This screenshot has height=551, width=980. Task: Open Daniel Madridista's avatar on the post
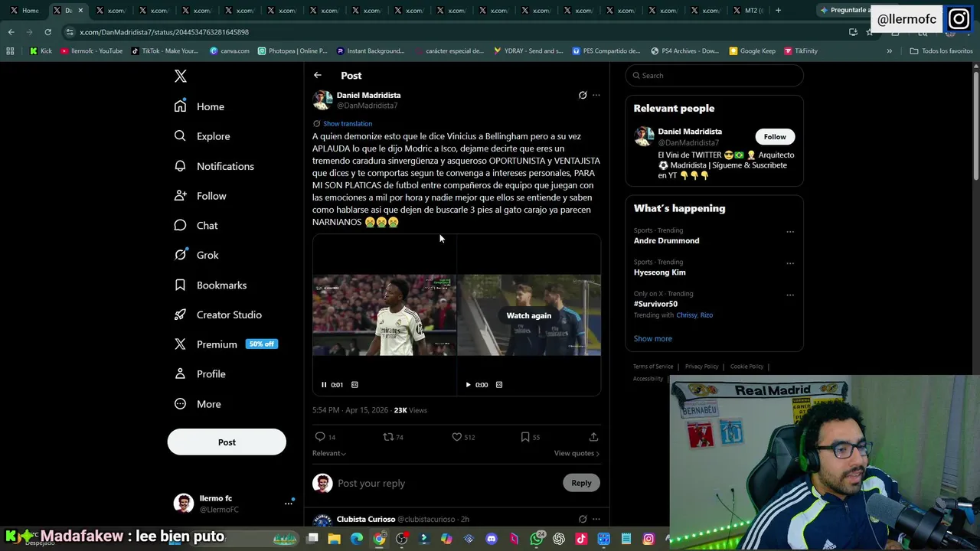coord(322,100)
